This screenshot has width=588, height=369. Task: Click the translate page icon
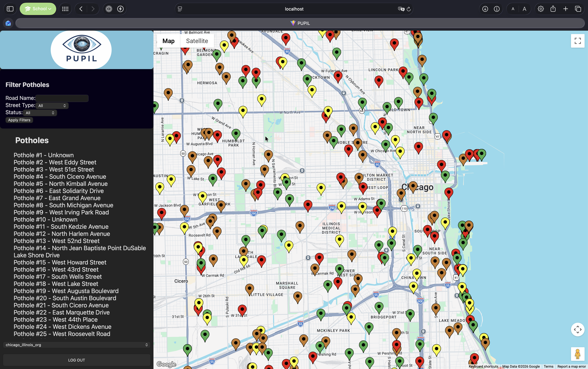point(401,9)
